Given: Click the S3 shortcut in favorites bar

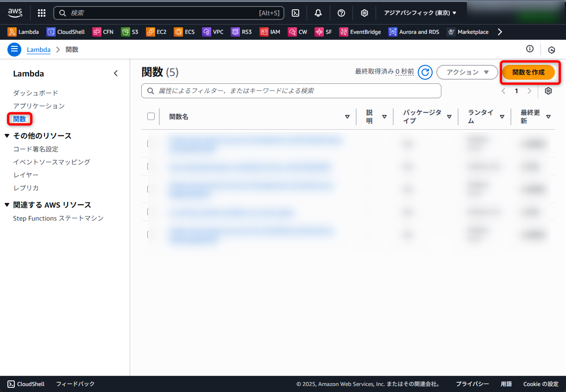Looking at the screenshot, I should pyautogui.click(x=130, y=32).
